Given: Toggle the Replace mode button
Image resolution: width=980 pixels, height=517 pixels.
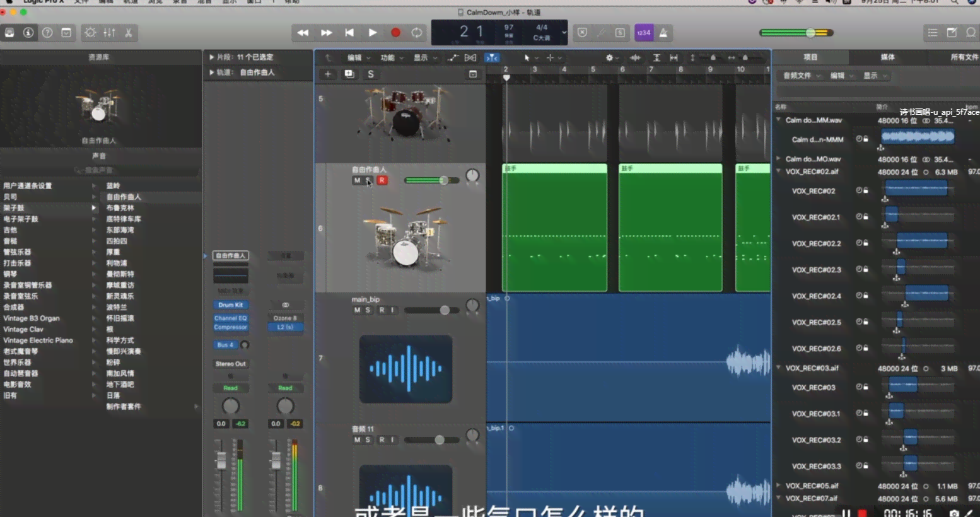Looking at the screenshot, I should pos(582,33).
